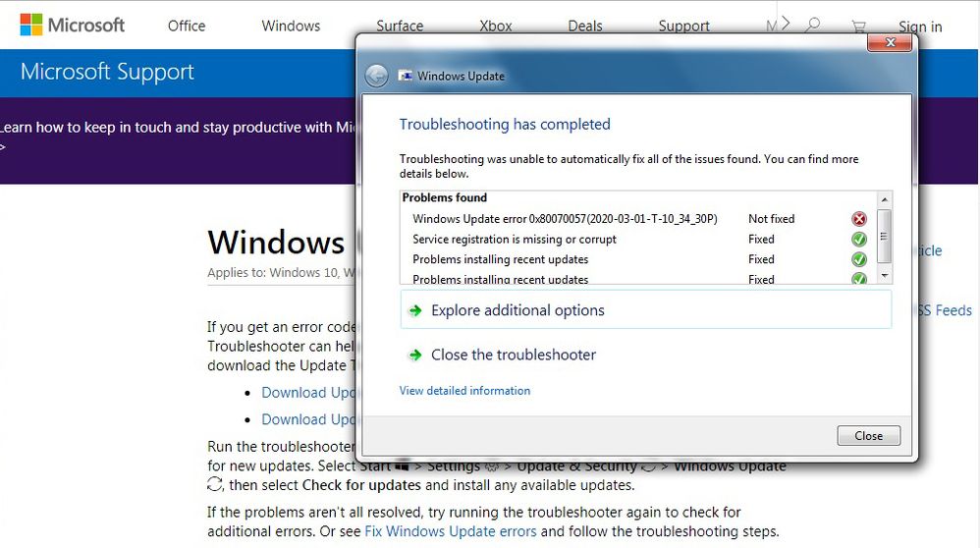Open the Xbox menu item

pos(496,26)
